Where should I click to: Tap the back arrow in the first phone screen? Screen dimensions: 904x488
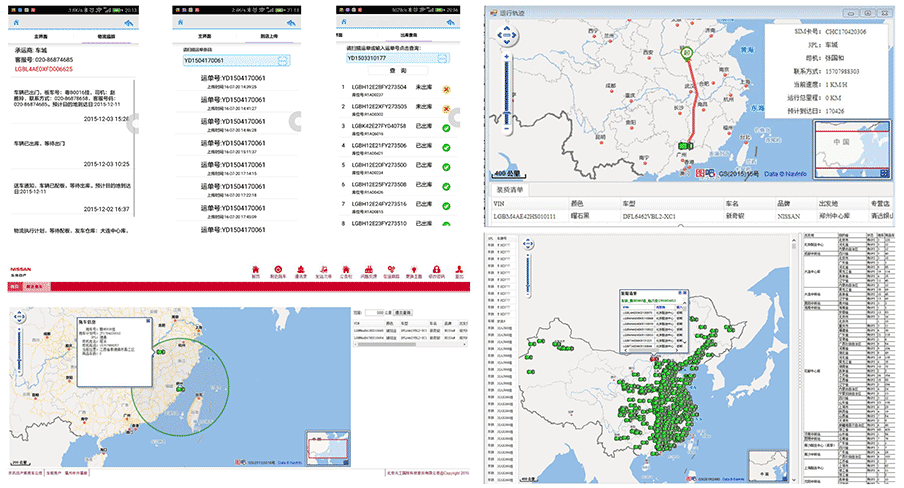click(127, 23)
